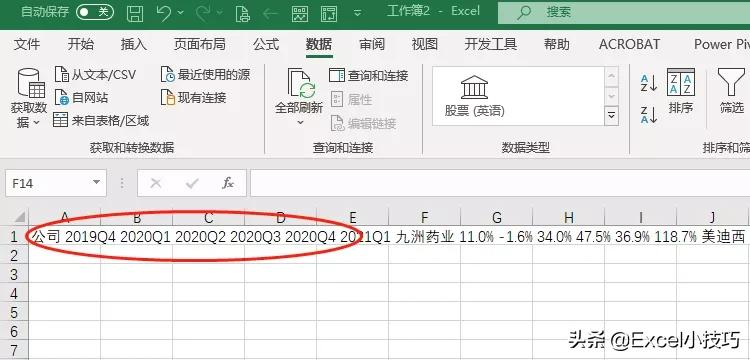Select row 4 header
Viewport: 750px width, 360px height.
[x=14, y=293]
